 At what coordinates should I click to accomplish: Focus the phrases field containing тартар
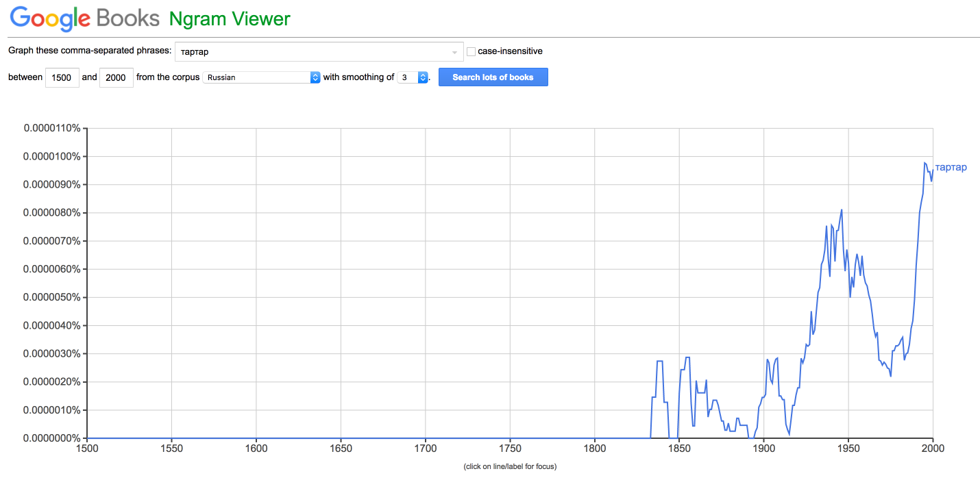click(319, 51)
